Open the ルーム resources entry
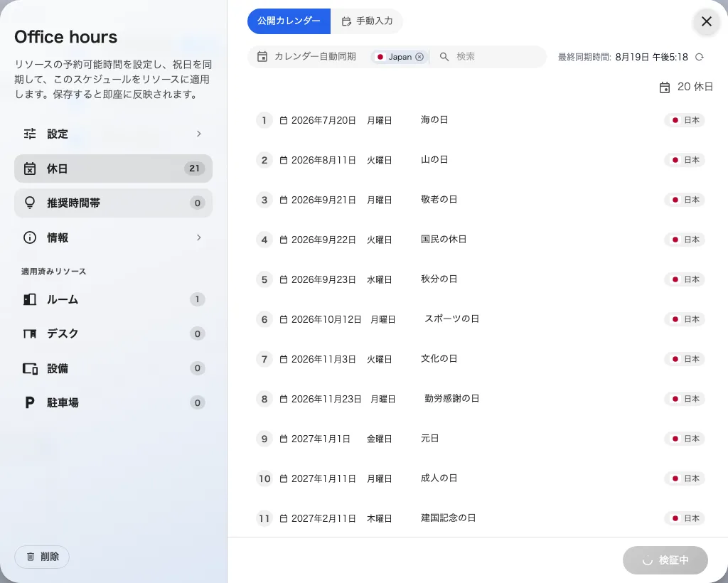728x583 pixels. click(113, 299)
